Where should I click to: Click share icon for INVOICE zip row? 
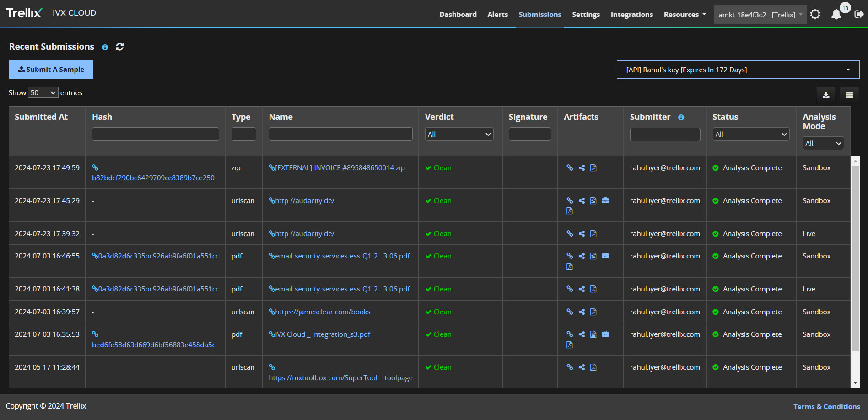582,168
